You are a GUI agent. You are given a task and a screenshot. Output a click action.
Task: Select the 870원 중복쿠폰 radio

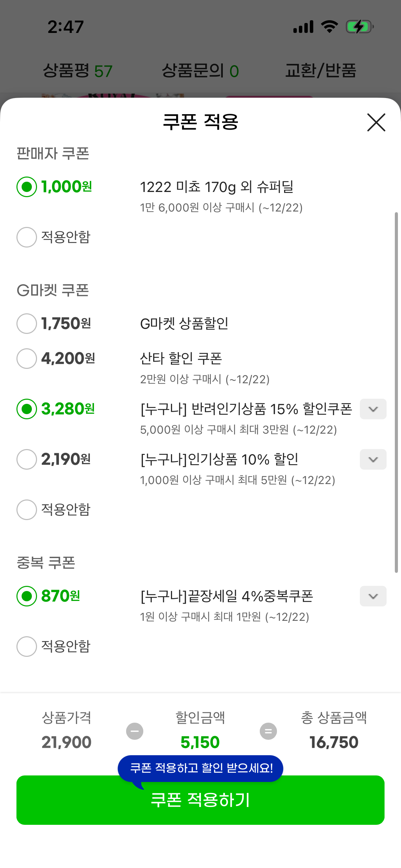point(27,596)
